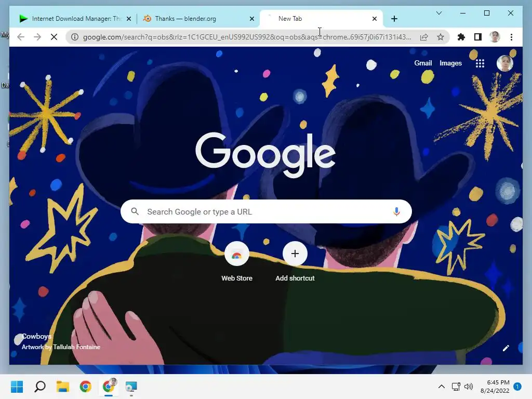Close the New Tab tab
The image size is (532, 399).
(374, 19)
